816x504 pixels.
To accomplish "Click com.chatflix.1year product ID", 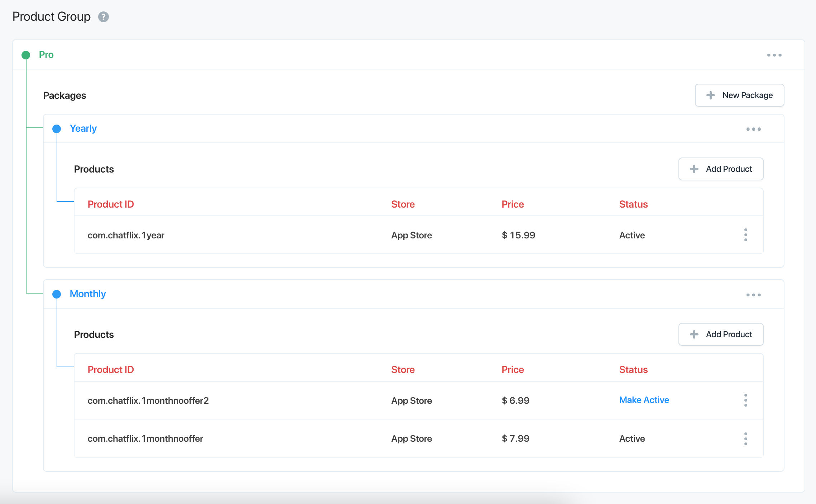I will (126, 235).
